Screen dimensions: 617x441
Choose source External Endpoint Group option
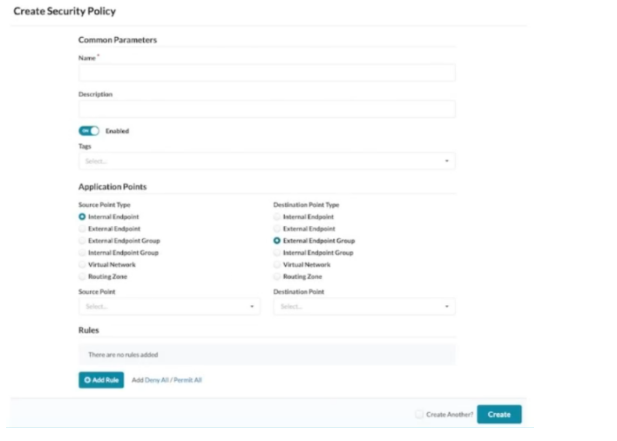coord(82,241)
